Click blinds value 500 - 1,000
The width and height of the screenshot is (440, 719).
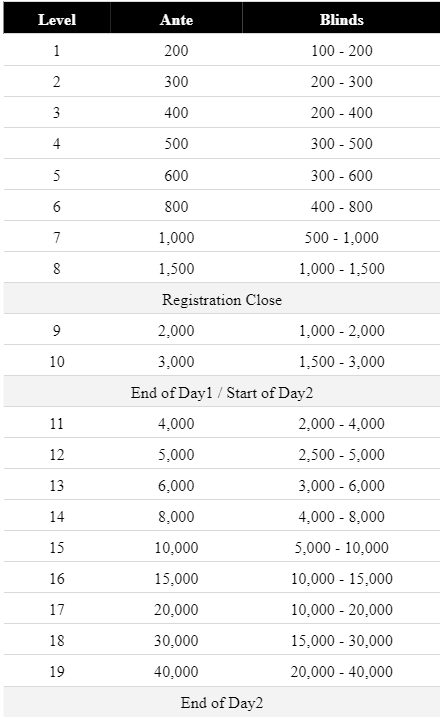pos(341,238)
